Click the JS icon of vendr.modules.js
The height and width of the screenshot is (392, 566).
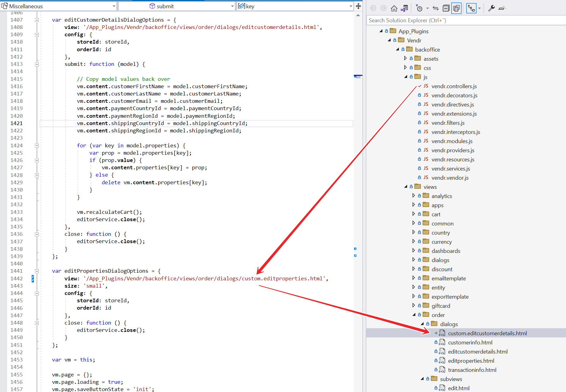[426, 141]
